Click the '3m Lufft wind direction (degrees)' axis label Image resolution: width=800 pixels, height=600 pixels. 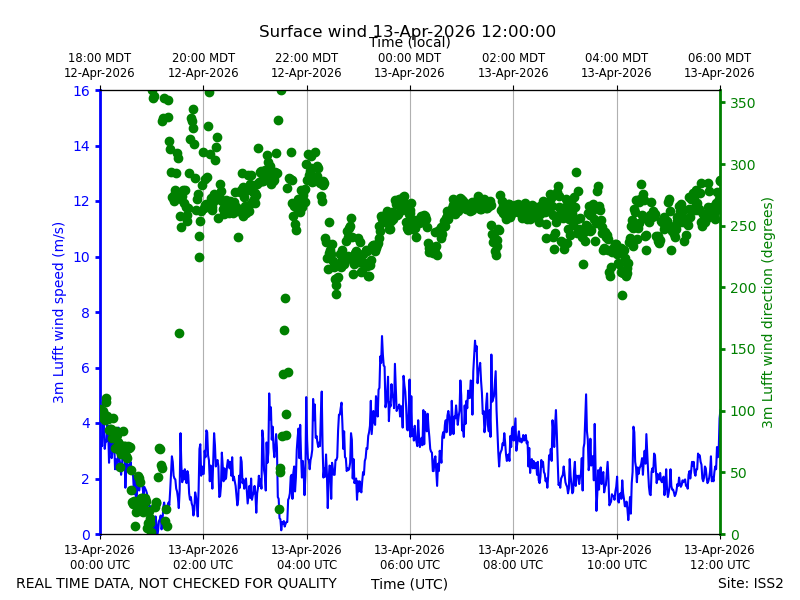pos(767,312)
